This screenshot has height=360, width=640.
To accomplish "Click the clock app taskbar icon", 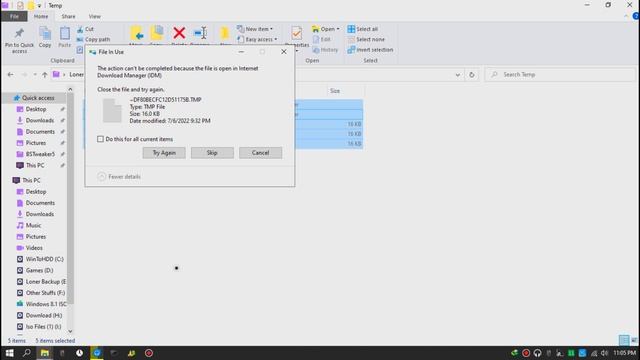I will 79,353.
